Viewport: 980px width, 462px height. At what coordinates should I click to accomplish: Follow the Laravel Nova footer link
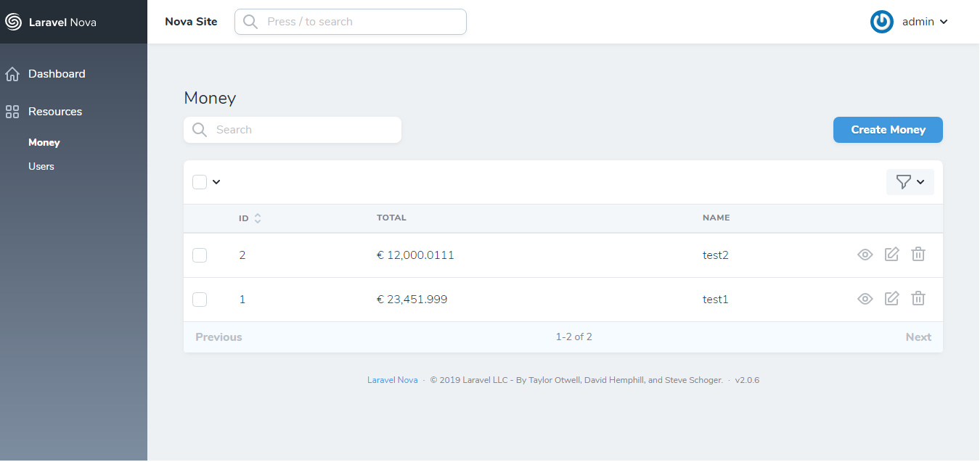(392, 380)
